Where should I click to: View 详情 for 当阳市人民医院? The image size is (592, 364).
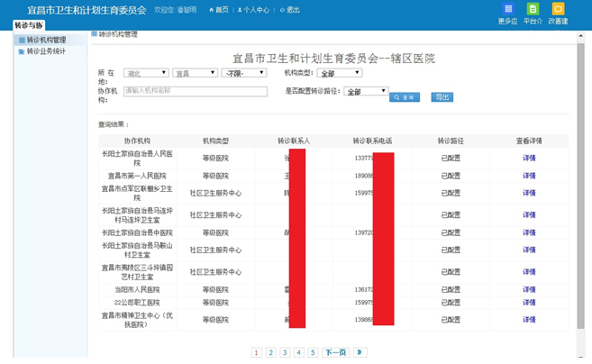coord(529,289)
